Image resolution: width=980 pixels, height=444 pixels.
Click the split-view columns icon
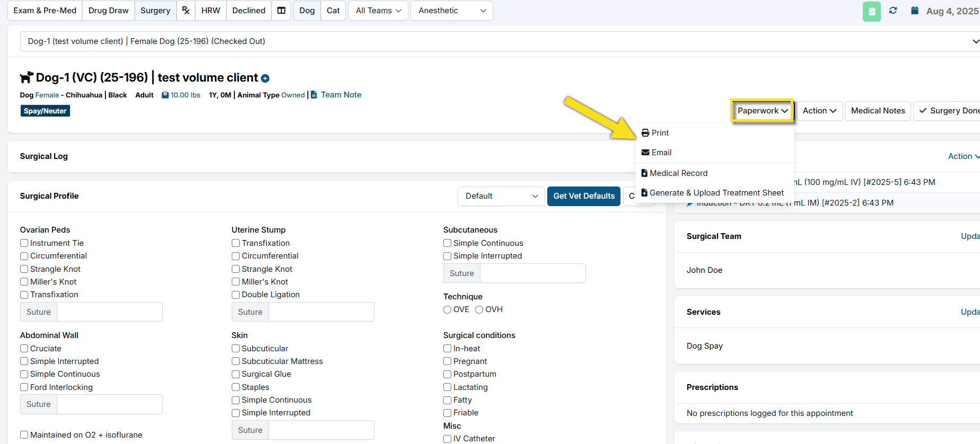pos(282,11)
